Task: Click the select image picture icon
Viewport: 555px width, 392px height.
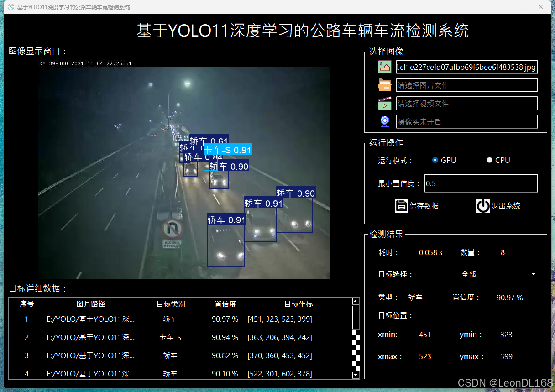Action: (x=385, y=67)
